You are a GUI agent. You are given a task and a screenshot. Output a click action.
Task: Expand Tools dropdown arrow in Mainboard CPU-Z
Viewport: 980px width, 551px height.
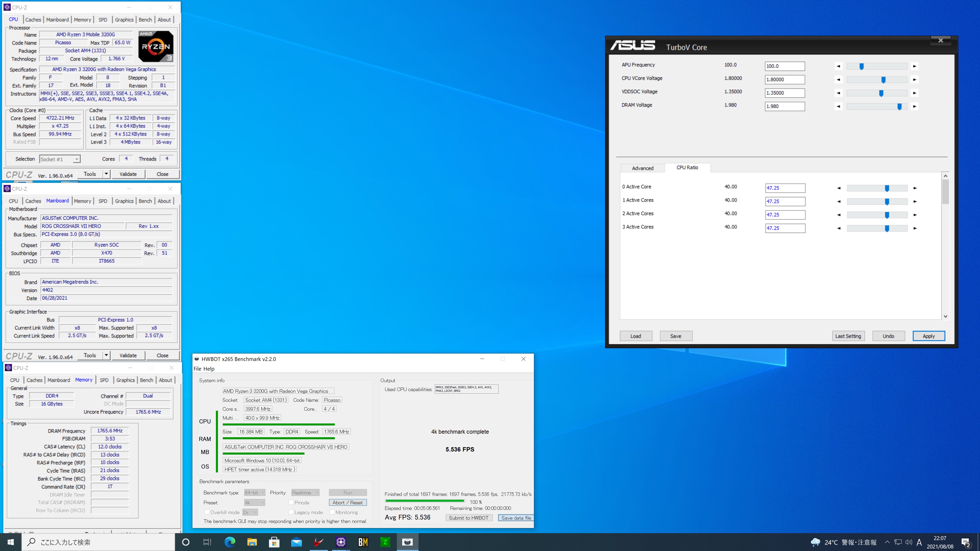106,355
